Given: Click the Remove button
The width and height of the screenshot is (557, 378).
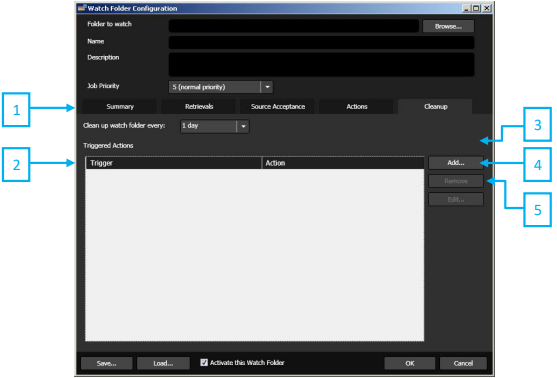Looking at the screenshot, I should [456, 181].
